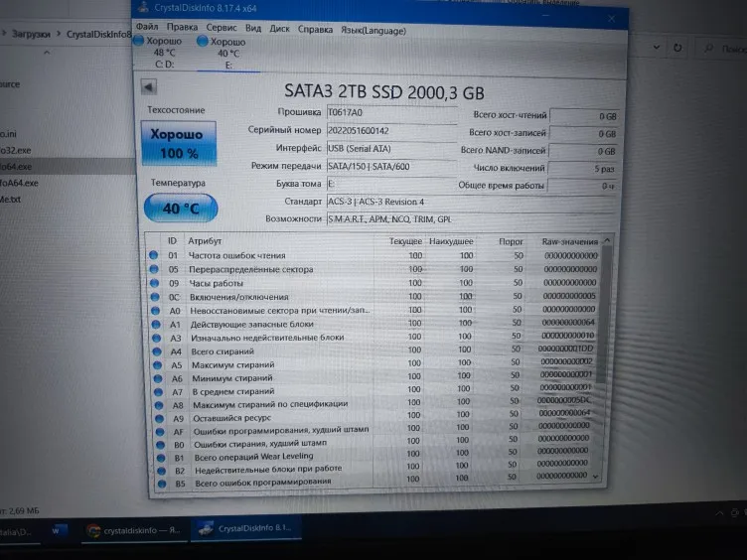Switch to the crystaldiskinfo browser taskbar item
747x560 pixels.
click(x=134, y=530)
